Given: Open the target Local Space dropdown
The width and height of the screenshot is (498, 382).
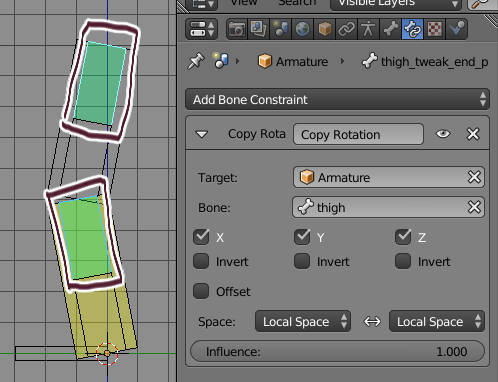Looking at the screenshot, I should (x=303, y=321).
